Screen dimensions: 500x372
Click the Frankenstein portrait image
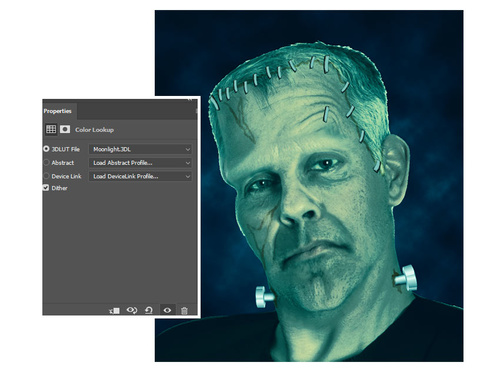point(309,186)
